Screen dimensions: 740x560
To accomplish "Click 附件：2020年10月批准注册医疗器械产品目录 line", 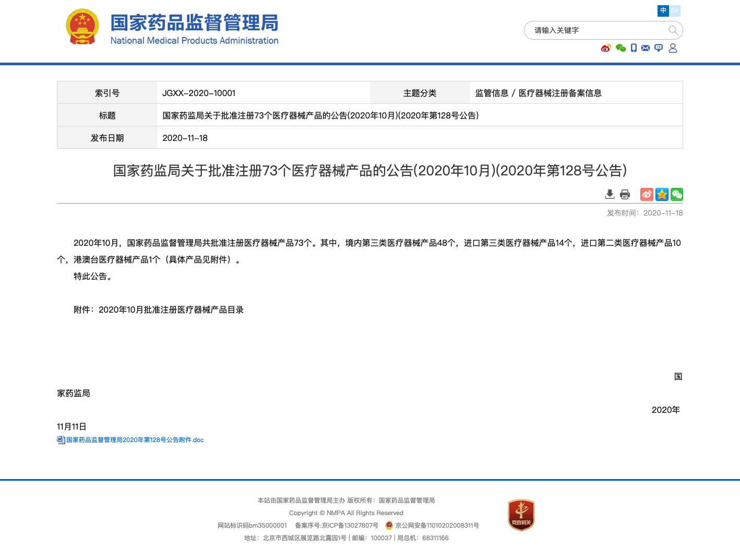I will 159,309.
